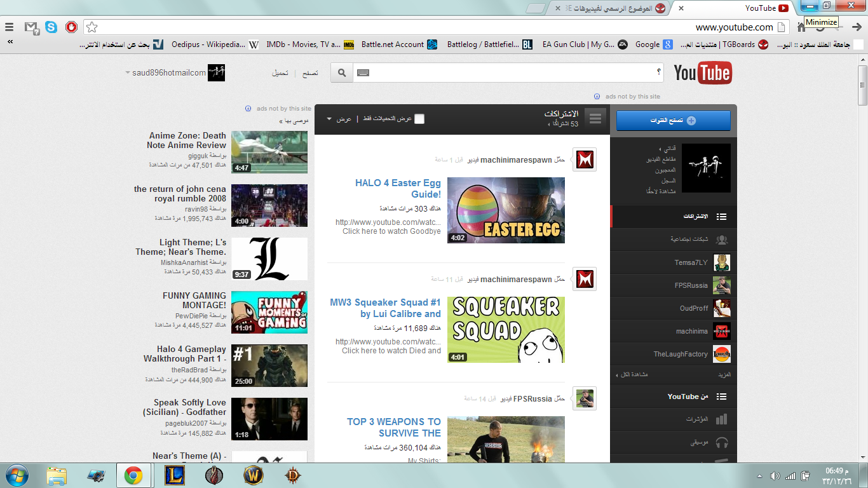Viewport: 868px width, 488px height.
Task: Open the Light Theme L thumbnail
Action: 269,259
